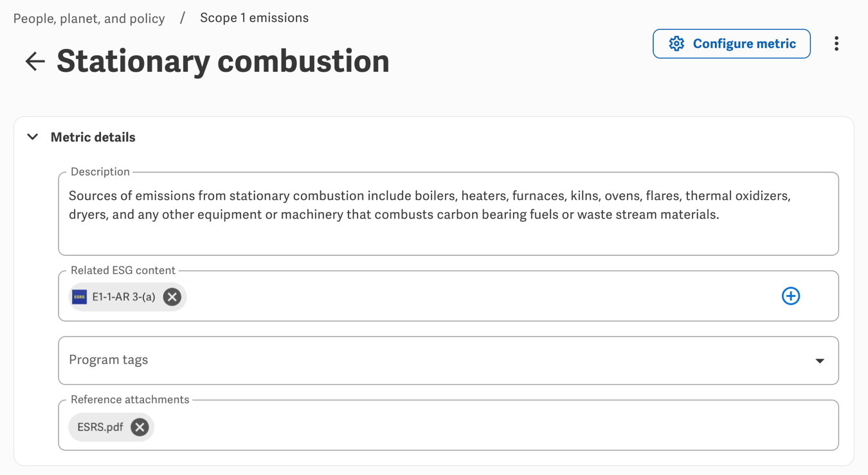Remove the ESRS.pdf attachment chip
Screen dimensions: 868x475
point(140,427)
